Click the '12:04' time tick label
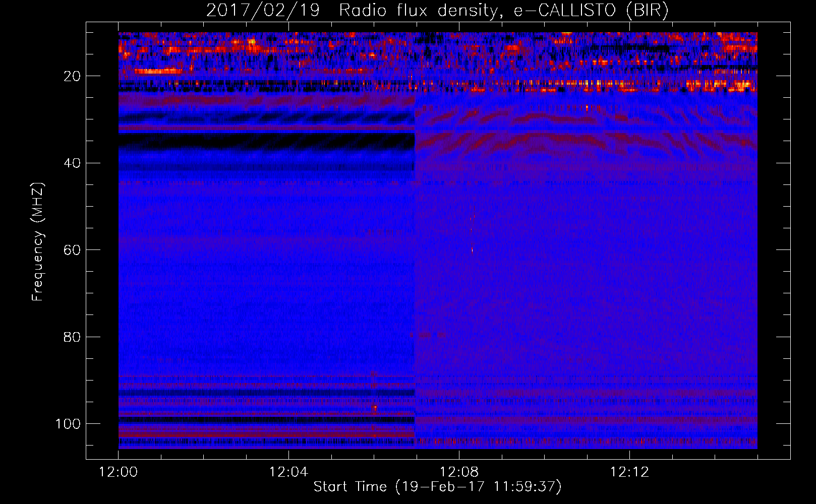The height and width of the screenshot is (504, 816). point(288,472)
